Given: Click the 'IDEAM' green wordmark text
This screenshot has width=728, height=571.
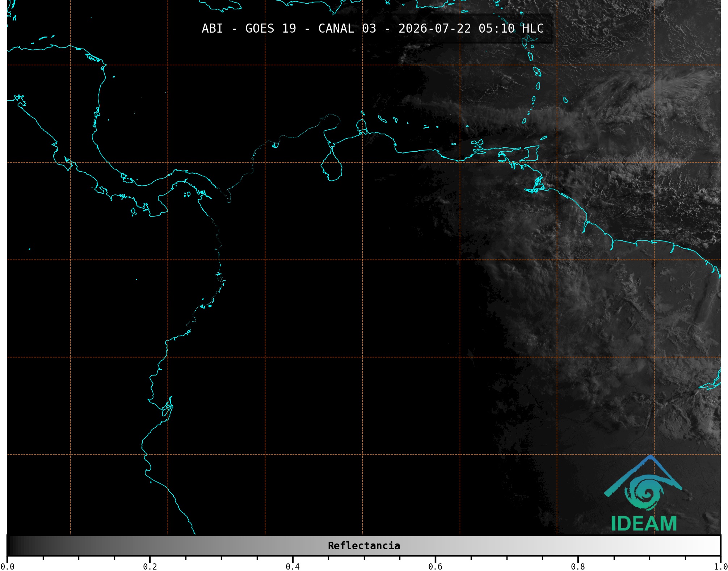Looking at the screenshot, I should click(x=644, y=524).
